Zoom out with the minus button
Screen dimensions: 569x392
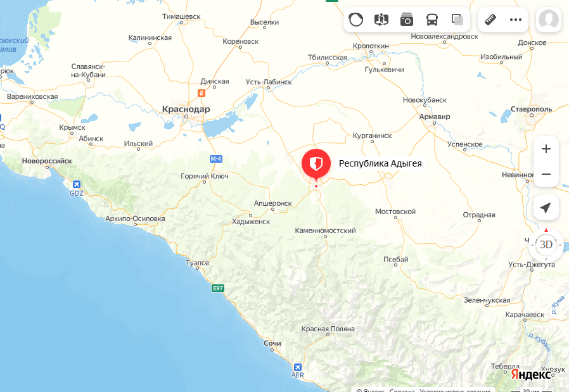tap(546, 174)
